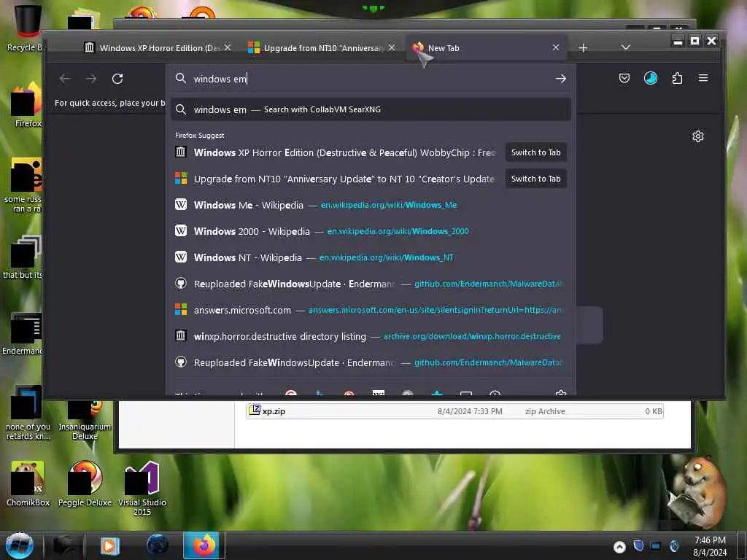This screenshot has height=560, width=747.
Task: Select the Upgrade from NT10 Anniversary Update suggestion
Action: point(336,179)
